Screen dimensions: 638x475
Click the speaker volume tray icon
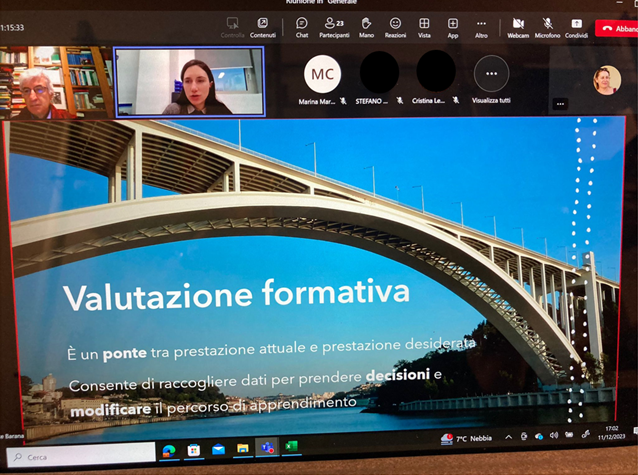pos(554,436)
